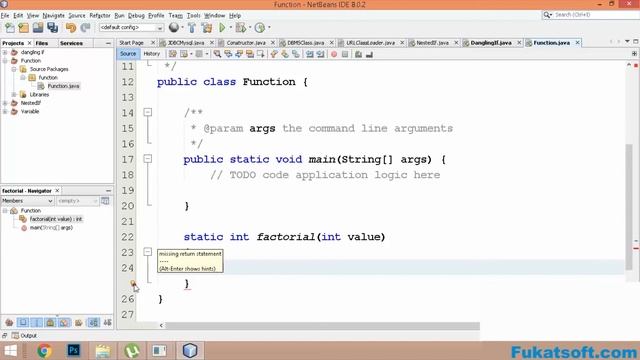640x360 pixels.
Task: Open the Debug menu
Action: pos(136,16)
